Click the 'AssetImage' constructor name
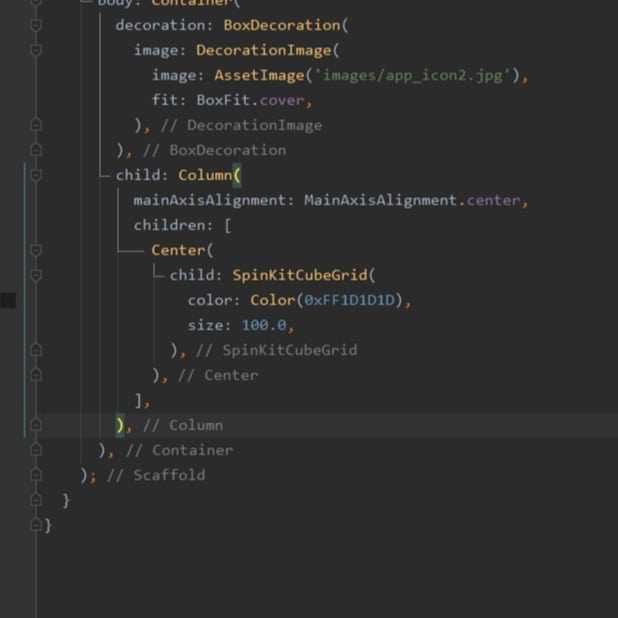The width and height of the screenshot is (618, 618). [x=259, y=75]
